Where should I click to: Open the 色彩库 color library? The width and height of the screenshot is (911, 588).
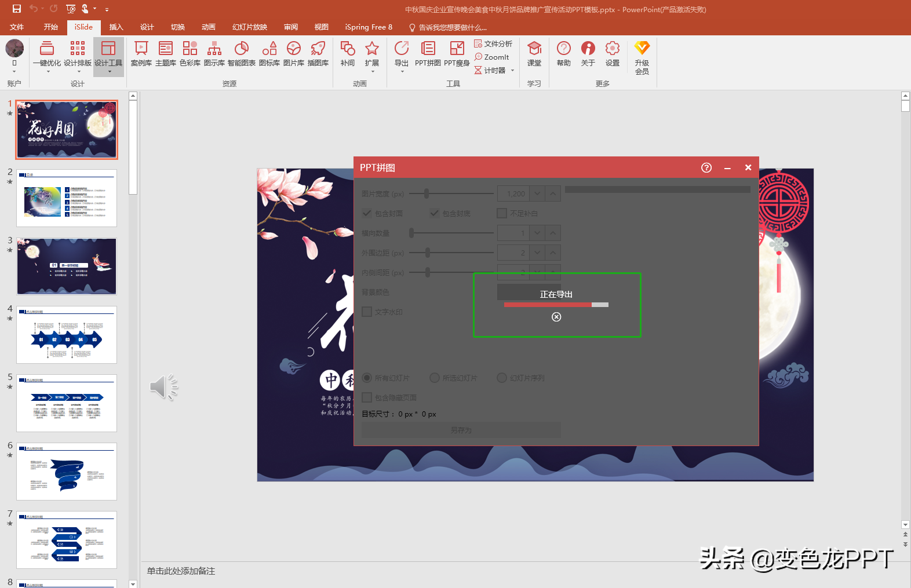point(190,54)
